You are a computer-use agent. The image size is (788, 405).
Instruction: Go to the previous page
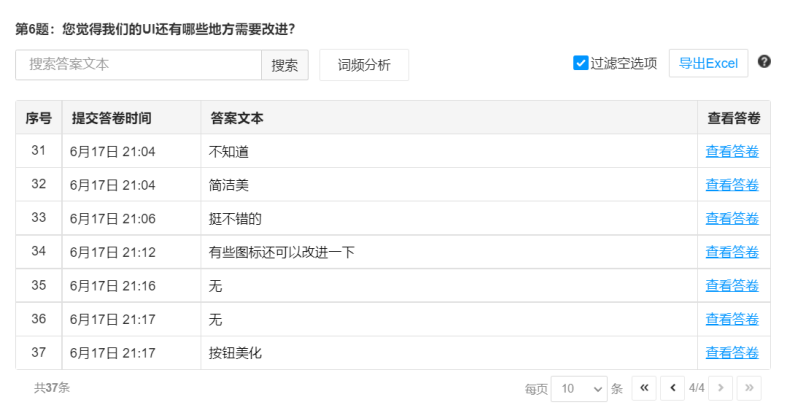click(673, 387)
